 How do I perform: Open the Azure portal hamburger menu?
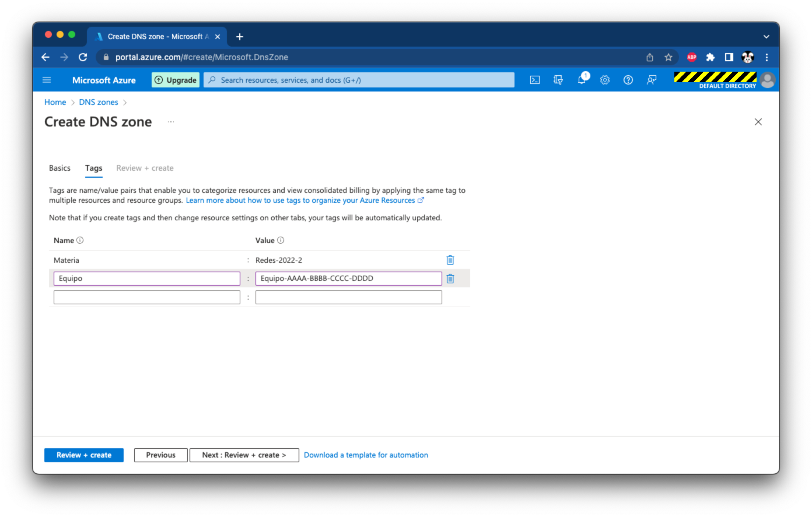47,80
